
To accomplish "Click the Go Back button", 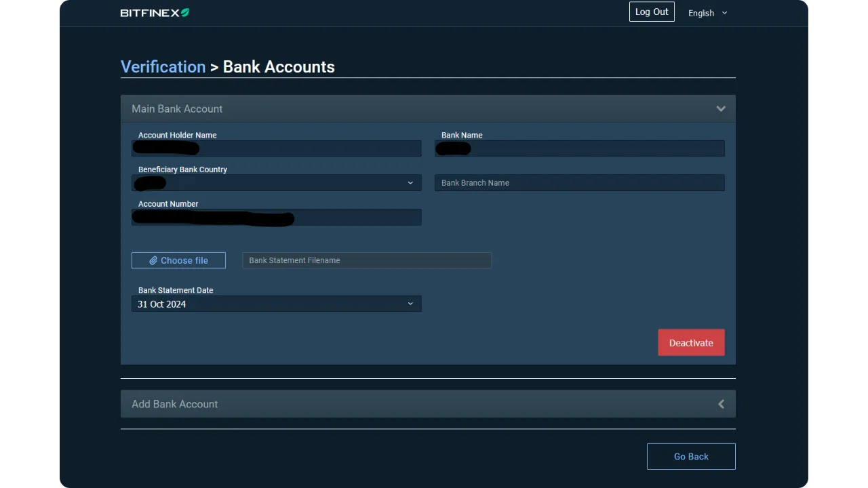I will point(691,456).
